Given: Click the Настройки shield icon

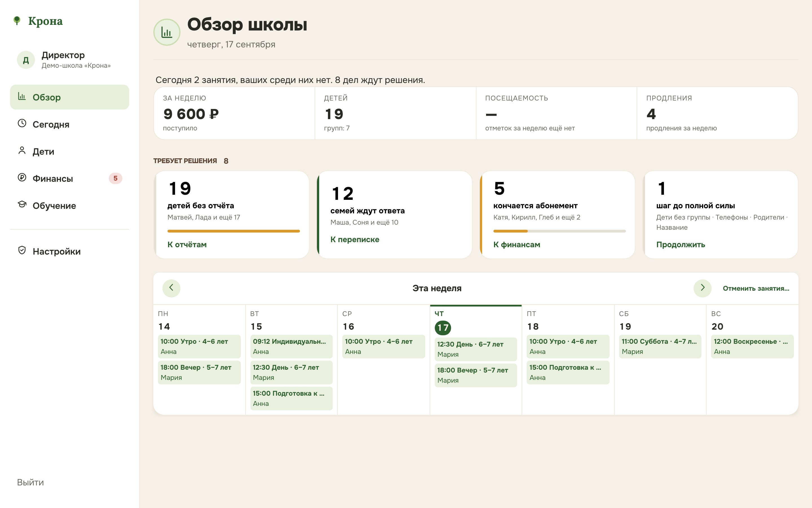Looking at the screenshot, I should (22, 250).
